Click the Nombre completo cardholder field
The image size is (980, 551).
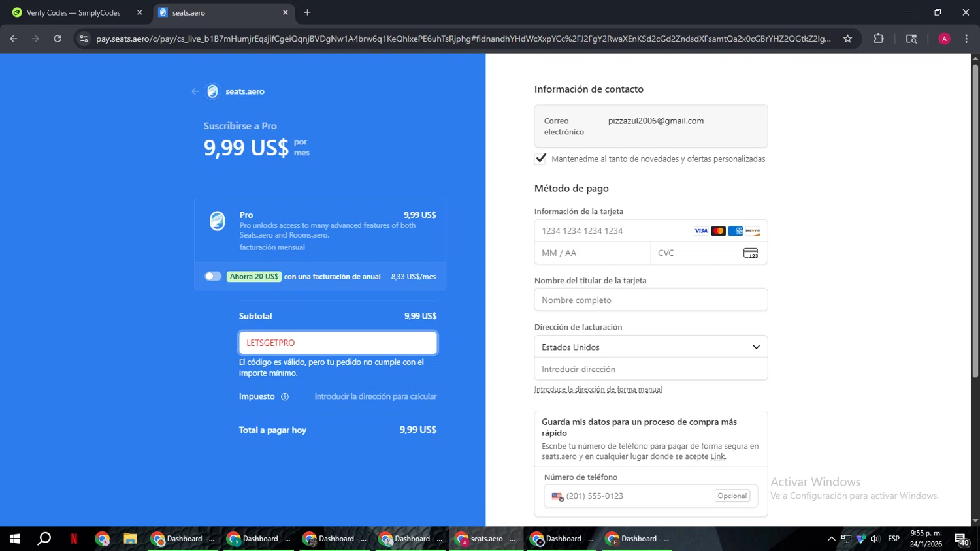(x=651, y=300)
